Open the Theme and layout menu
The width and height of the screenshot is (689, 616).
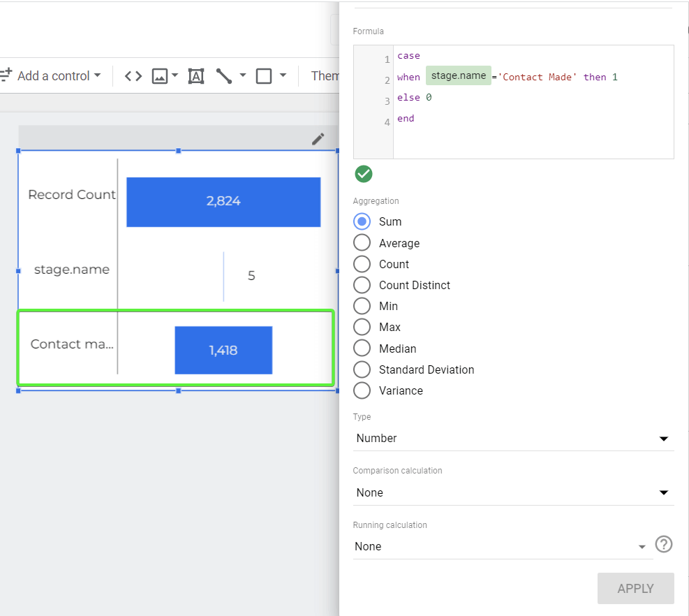(x=325, y=76)
